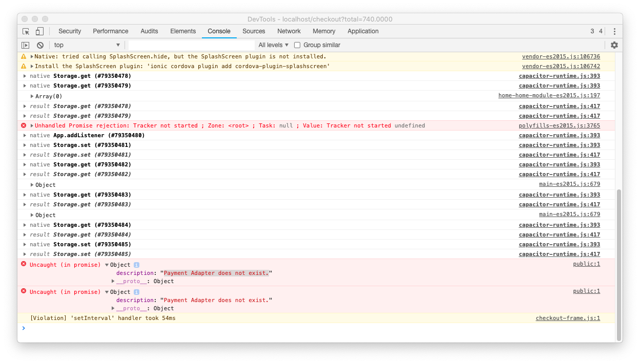640x364 pixels.
Task: Select the Console tab
Action: (x=219, y=31)
